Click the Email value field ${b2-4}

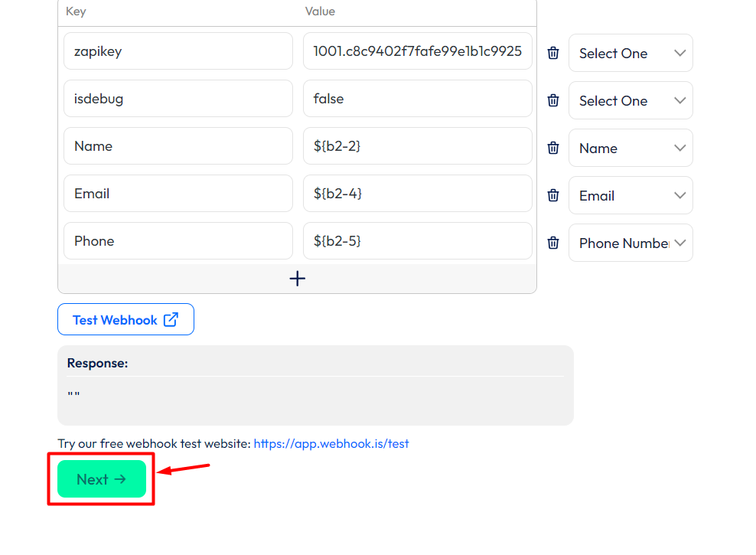click(417, 194)
